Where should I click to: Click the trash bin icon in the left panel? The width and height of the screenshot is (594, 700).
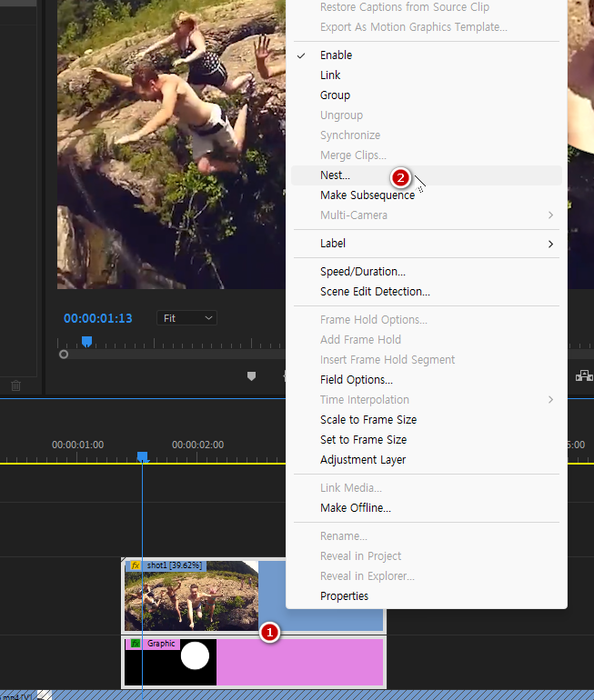tap(15, 385)
